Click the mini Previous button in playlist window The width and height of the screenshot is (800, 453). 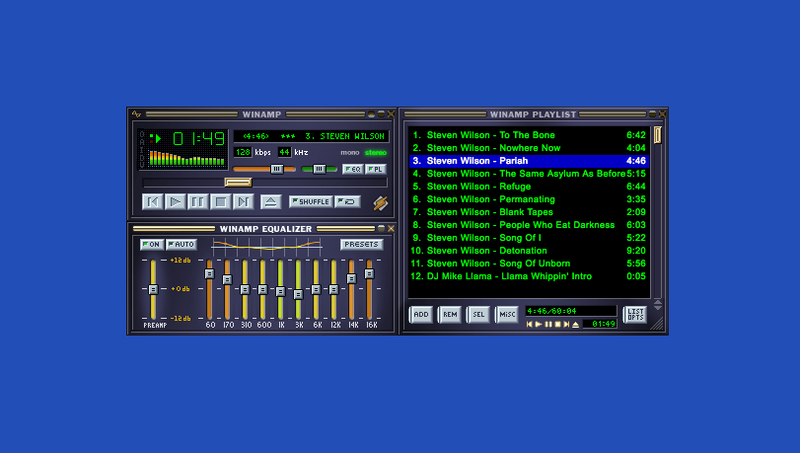tap(529, 324)
